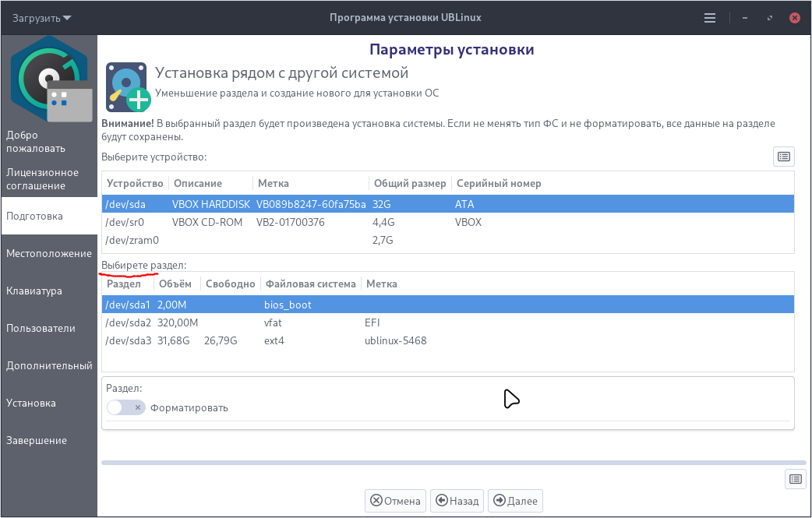Click the list icon above device table
Viewport: 812px width, 518px height.
pyautogui.click(x=783, y=157)
